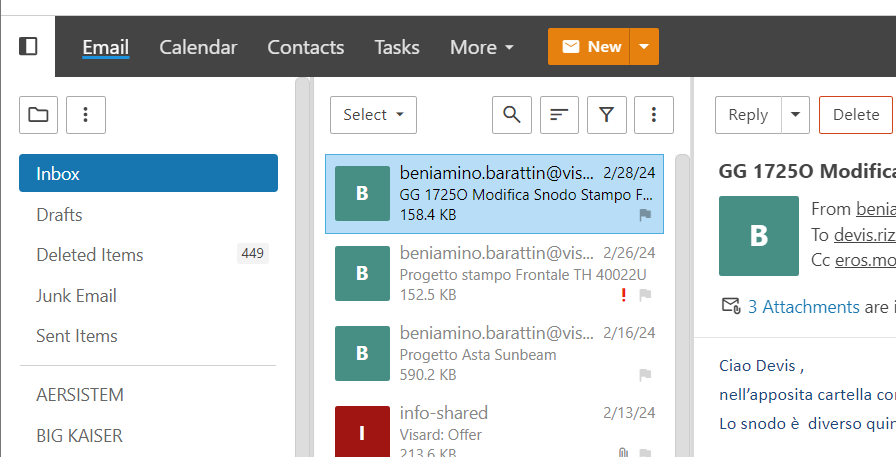Open folder options three-dot menu
896x457 pixels.
click(x=86, y=115)
